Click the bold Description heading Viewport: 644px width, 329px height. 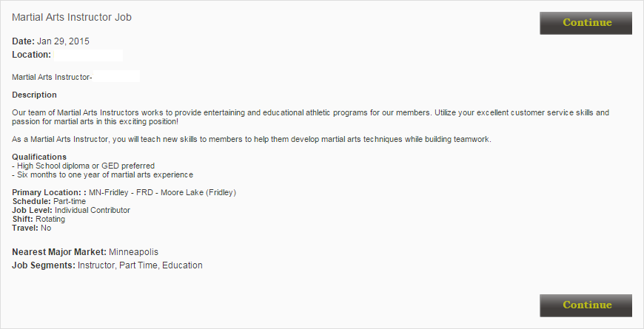pyautogui.click(x=35, y=95)
